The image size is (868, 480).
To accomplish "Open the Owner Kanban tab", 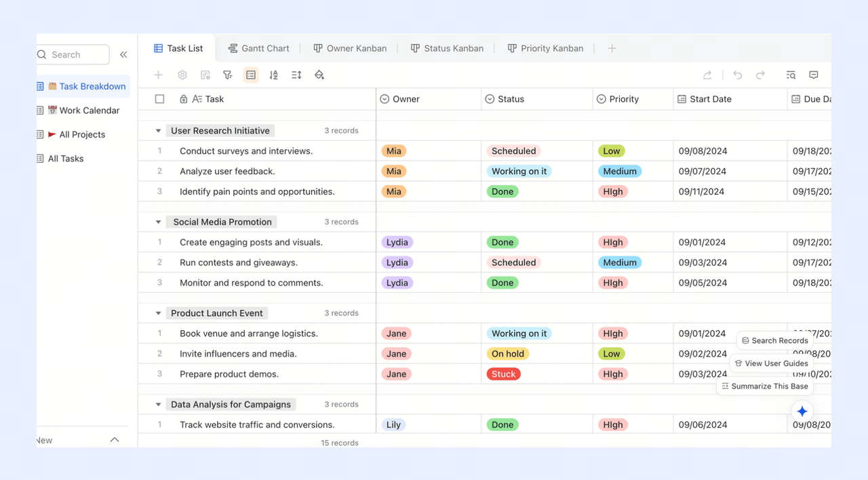I will 350,48.
